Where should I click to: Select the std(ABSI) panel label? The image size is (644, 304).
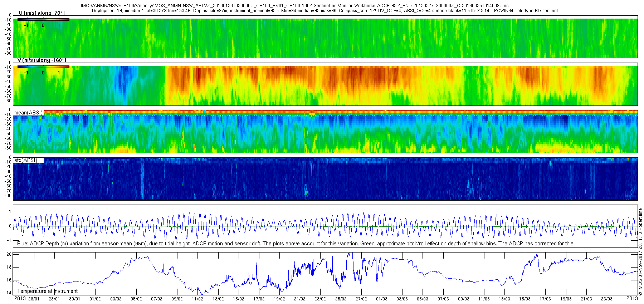pos(26,160)
